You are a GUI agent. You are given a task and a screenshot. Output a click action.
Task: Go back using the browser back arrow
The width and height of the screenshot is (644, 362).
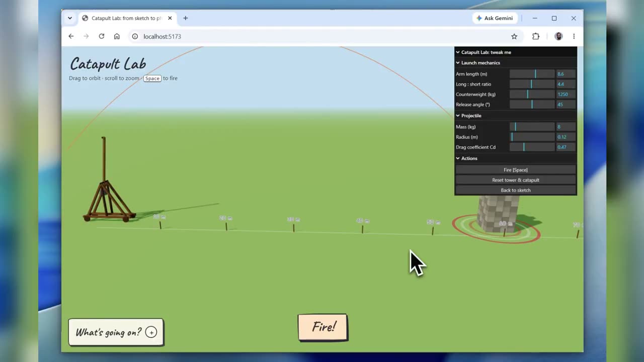tap(71, 36)
